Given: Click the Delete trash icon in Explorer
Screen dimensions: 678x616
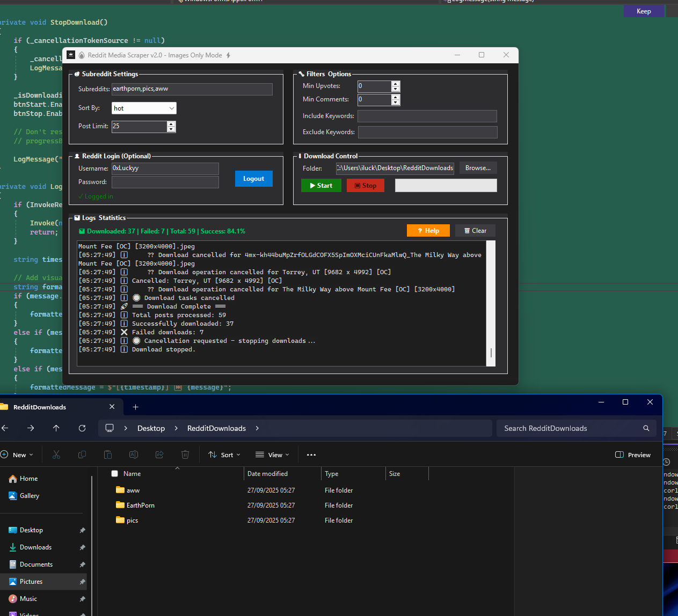Looking at the screenshot, I should (185, 454).
